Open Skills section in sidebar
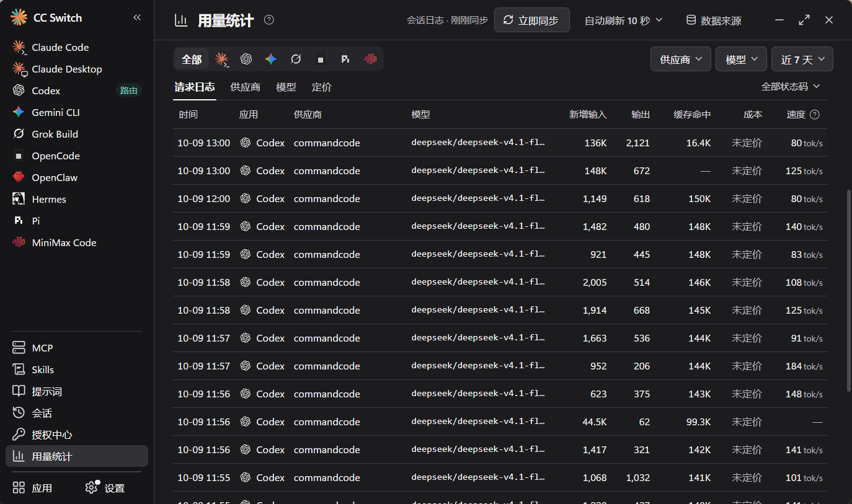This screenshot has height=504, width=852. coord(77,369)
